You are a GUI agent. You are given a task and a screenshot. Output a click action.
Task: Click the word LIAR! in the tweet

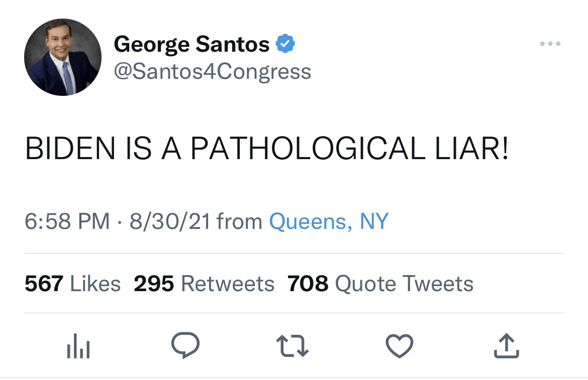click(472, 148)
